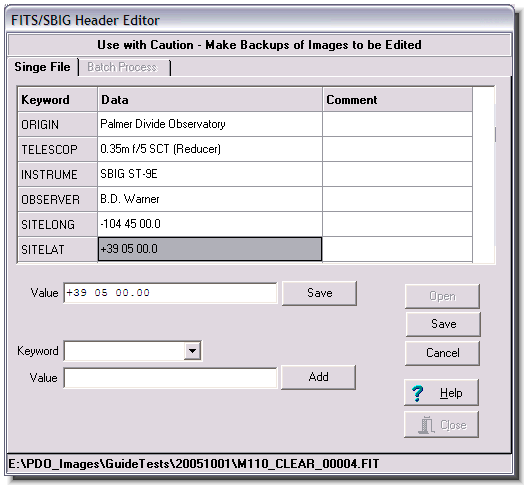Click the disabled Open button
The height and width of the screenshot is (487, 525).
(442, 296)
